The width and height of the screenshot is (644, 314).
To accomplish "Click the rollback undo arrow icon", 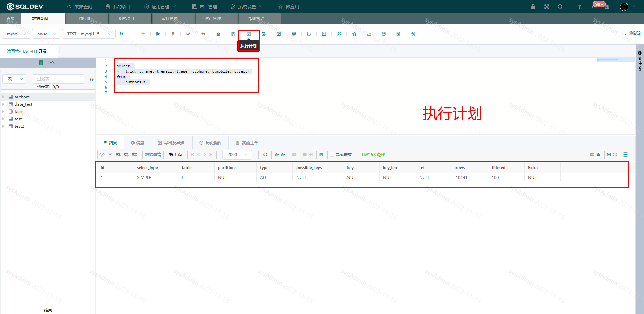I will pyautogui.click(x=203, y=34).
